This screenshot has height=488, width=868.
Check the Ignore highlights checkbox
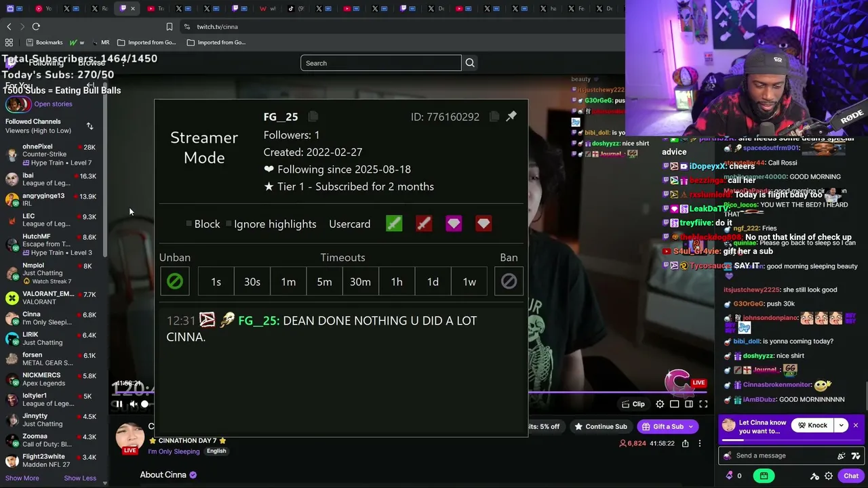(x=229, y=224)
